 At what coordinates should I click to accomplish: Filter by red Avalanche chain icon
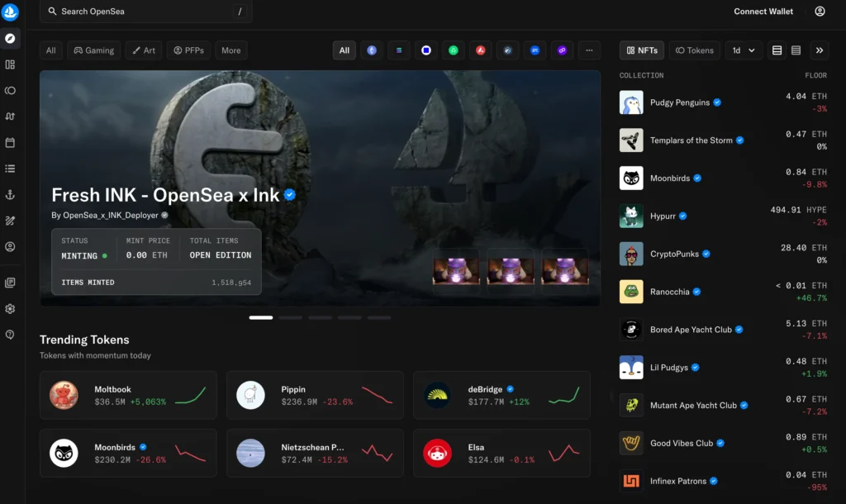[x=481, y=50]
